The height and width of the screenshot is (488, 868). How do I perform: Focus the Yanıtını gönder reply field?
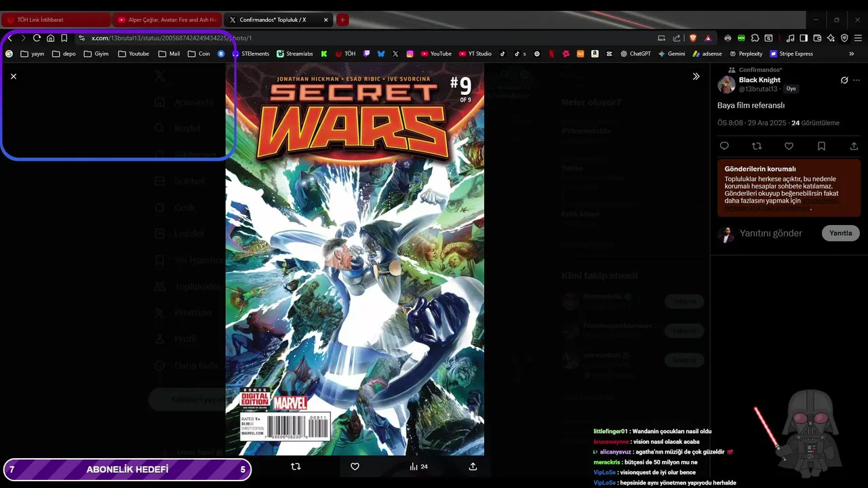click(x=771, y=233)
